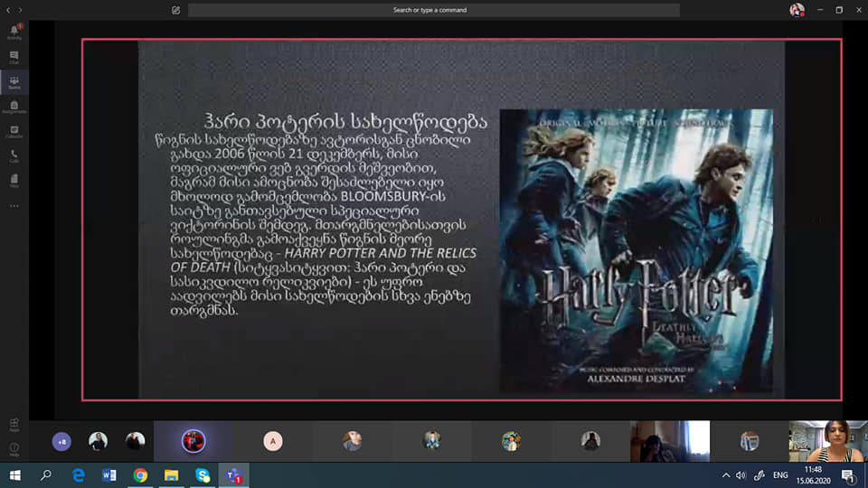
Task: Open Windows taskbar search
Action: point(46,475)
